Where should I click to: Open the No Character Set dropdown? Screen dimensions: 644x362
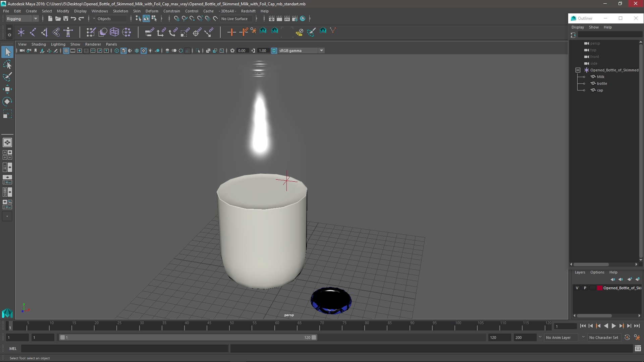(x=604, y=338)
